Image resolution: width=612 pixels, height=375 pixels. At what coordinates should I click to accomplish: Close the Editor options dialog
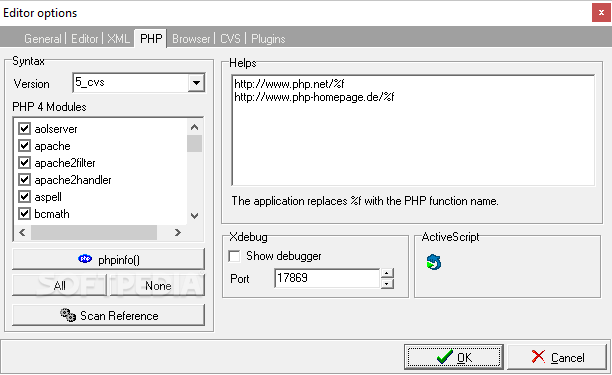click(x=601, y=12)
